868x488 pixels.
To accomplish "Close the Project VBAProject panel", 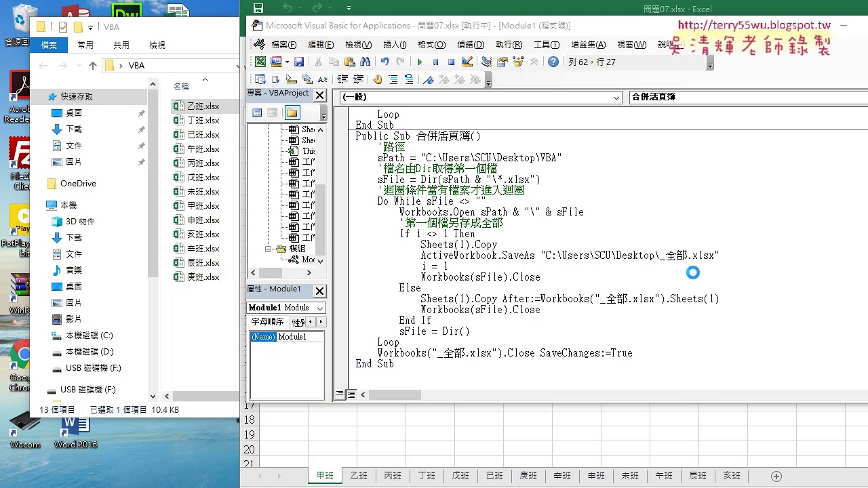I will point(319,95).
